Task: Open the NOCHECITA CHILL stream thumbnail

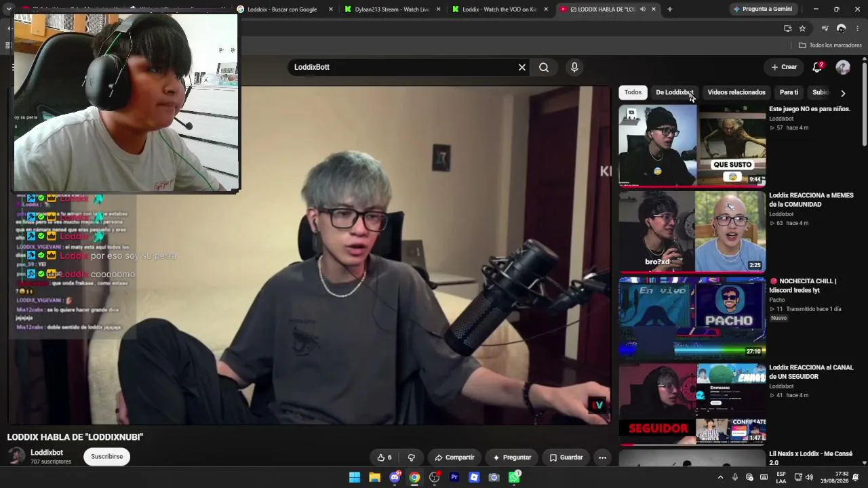Action: (692, 317)
